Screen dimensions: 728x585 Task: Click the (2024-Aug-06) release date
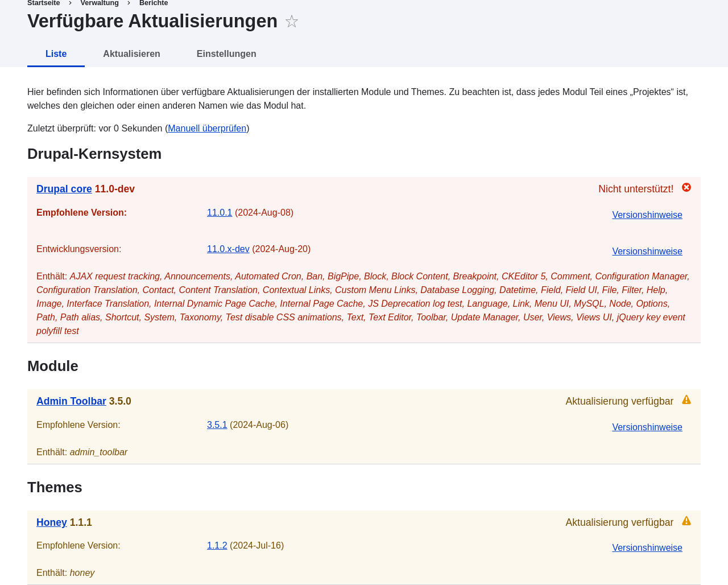[x=259, y=425]
